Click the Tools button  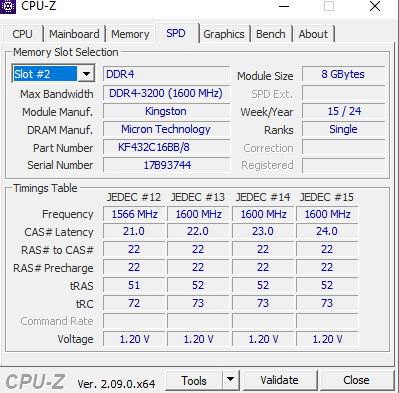(x=194, y=380)
